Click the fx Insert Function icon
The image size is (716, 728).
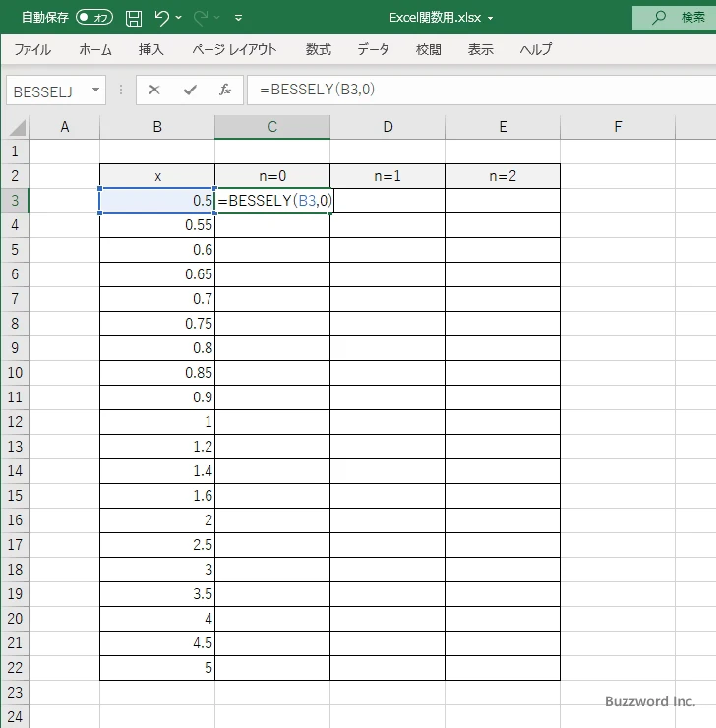[x=224, y=90]
